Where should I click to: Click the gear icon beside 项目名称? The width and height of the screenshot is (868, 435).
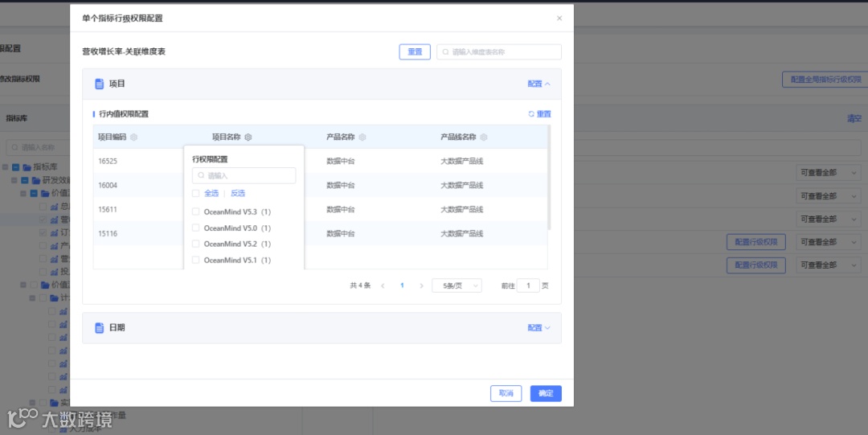(248, 137)
